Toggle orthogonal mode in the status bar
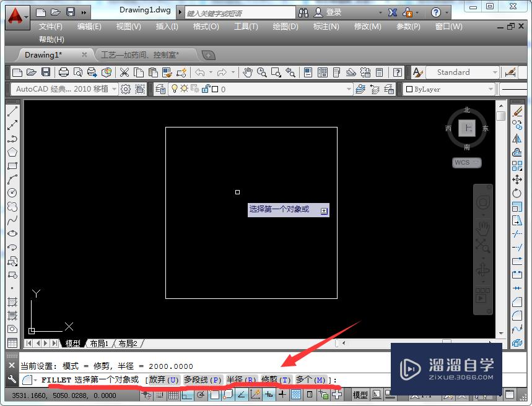The height and width of the screenshot is (406, 532). (186, 396)
